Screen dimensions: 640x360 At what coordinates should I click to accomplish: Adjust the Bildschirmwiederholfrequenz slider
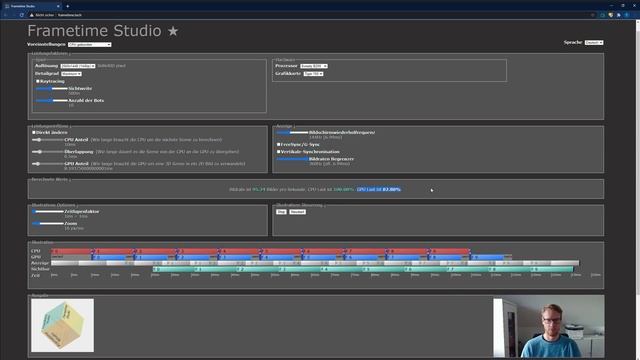point(292,133)
